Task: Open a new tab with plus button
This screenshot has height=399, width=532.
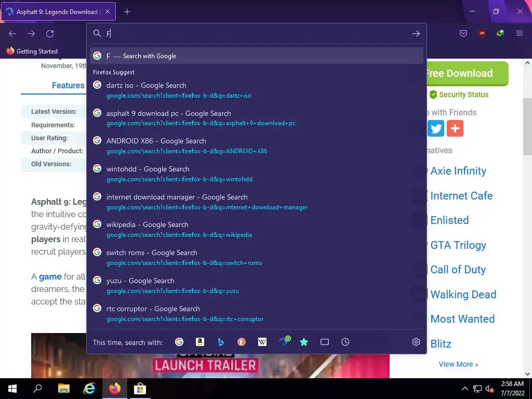Action: [127, 12]
